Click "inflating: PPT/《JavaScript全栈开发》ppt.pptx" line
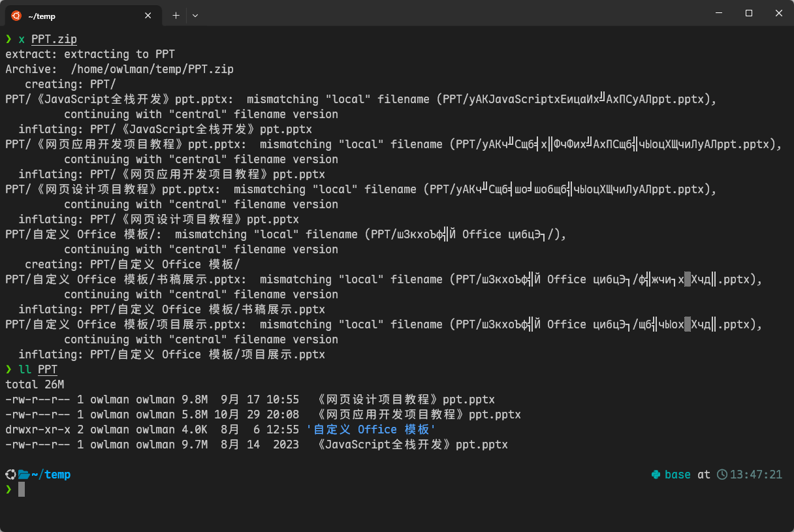The width and height of the screenshot is (794, 532). (x=165, y=129)
